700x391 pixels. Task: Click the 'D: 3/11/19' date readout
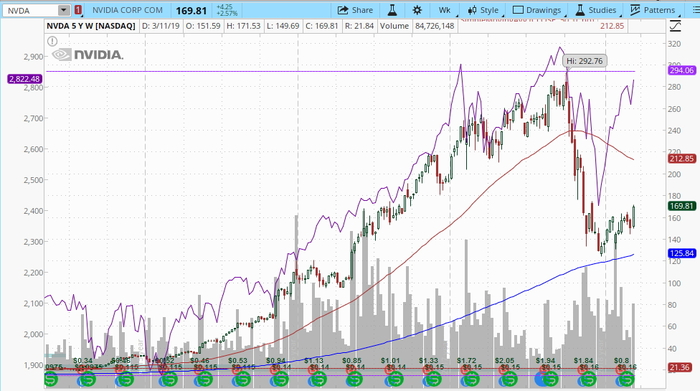point(161,26)
